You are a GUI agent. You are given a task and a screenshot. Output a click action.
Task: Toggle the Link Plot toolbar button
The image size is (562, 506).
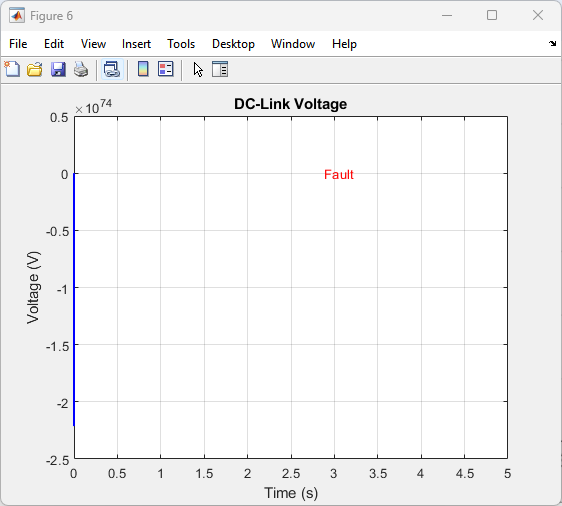click(112, 69)
